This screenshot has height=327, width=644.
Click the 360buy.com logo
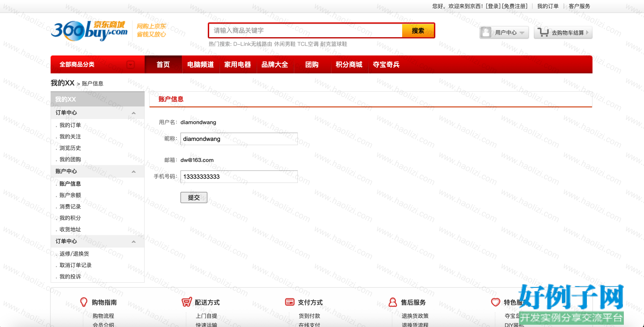[x=89, y=31]
